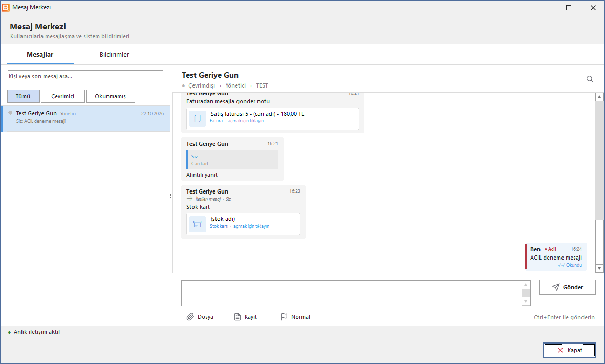Click the chat vertical scrollbar thumb
Viewport: 605px width, 364px height.
click(x=599, y=242)
